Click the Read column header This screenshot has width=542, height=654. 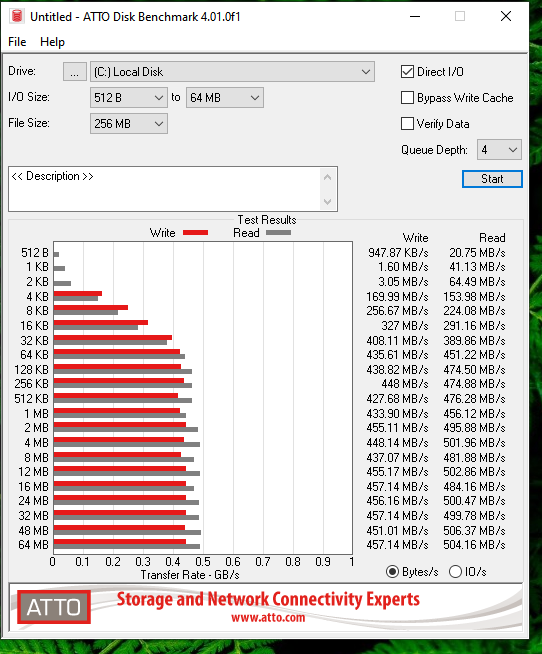[492, 238]
